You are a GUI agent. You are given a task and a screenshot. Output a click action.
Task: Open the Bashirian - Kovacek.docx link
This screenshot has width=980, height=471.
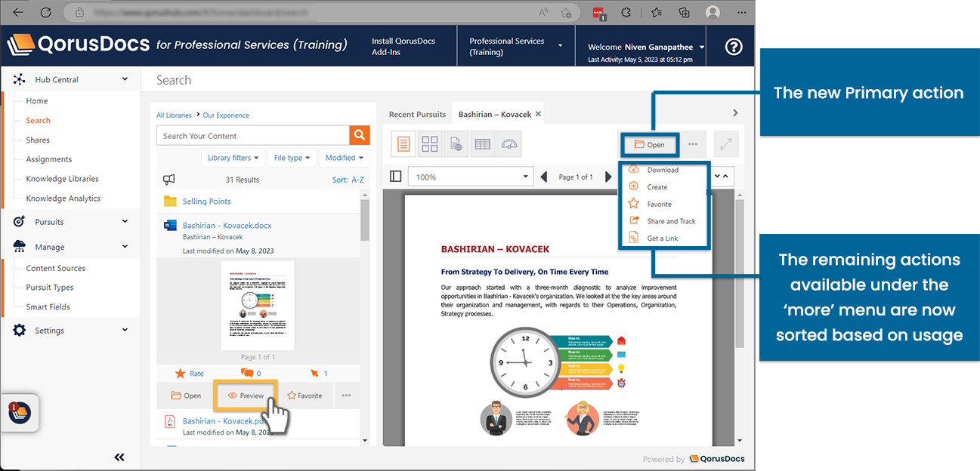[x=227, y=225]
